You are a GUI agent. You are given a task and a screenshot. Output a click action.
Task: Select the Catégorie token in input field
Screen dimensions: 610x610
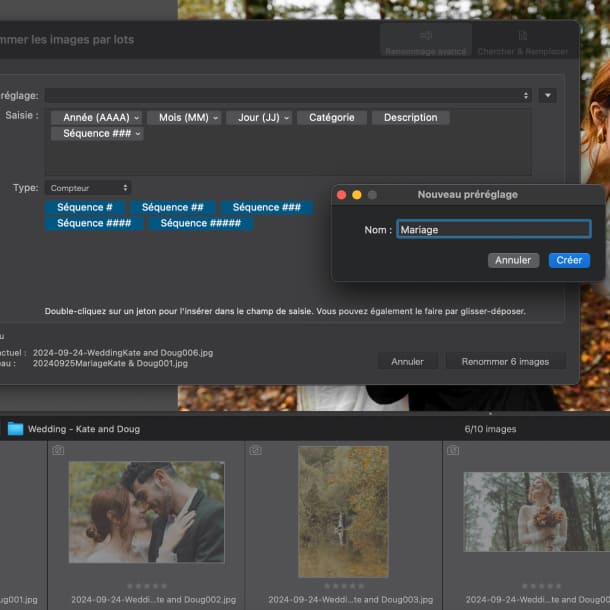point(331,118)
